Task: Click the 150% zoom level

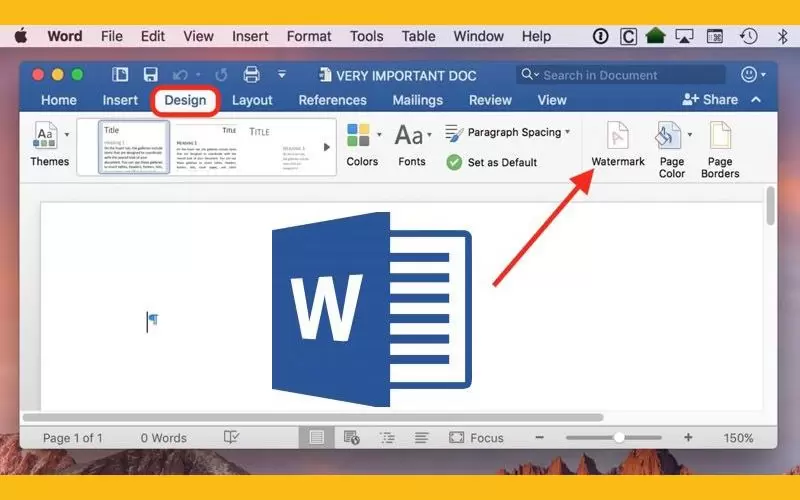Action: tap(738, 438)
